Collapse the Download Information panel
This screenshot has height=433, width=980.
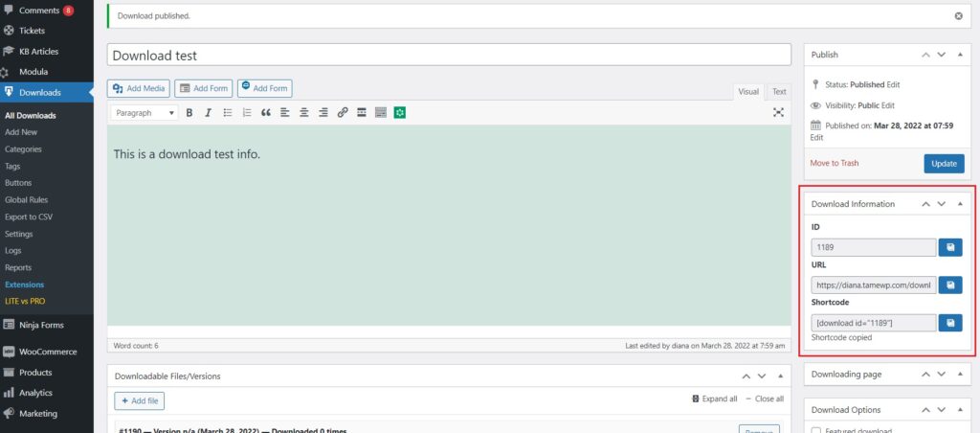(960, 204)
